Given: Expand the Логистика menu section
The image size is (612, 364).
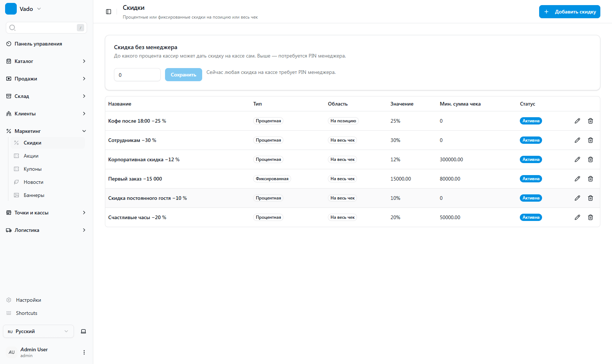Looking at the screenshot, I should tap(47, 230).
